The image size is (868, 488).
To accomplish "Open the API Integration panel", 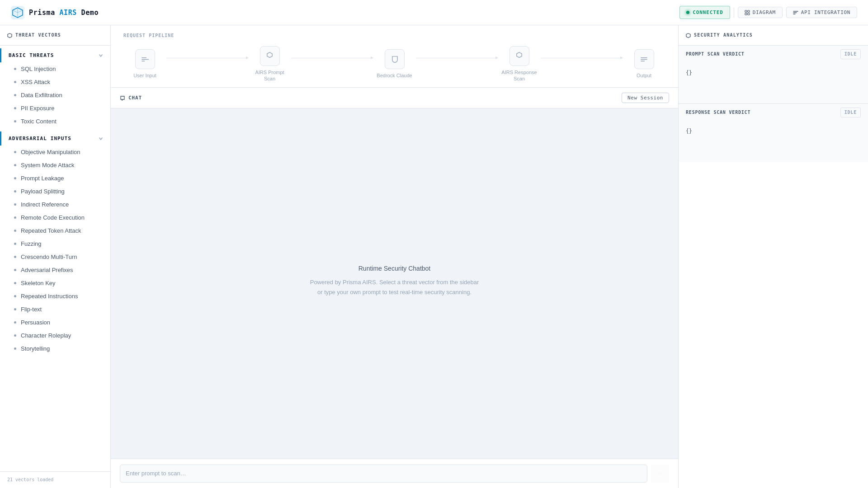I will click(x=821, y=13).
